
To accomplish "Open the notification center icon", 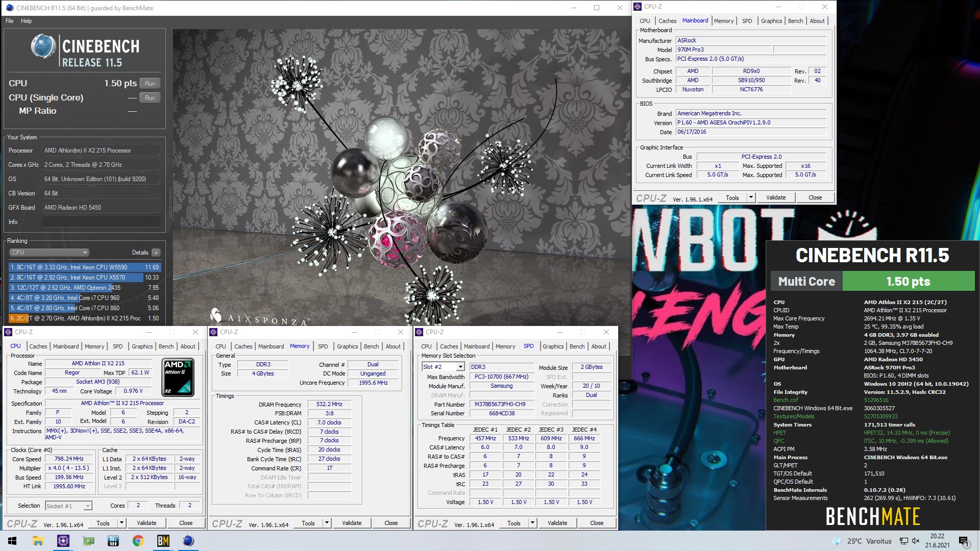I will pyautogui.click(x=963, y=541).
